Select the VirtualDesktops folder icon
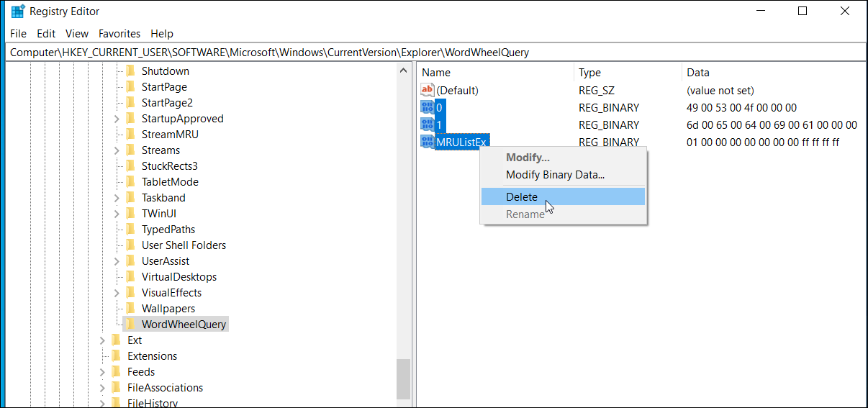The width and height of the screenshot is (868, 408). pos(130,276)
